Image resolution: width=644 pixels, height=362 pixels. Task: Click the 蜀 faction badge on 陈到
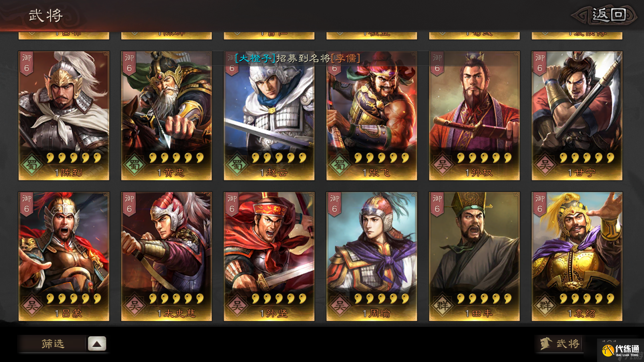coord(32,165)
